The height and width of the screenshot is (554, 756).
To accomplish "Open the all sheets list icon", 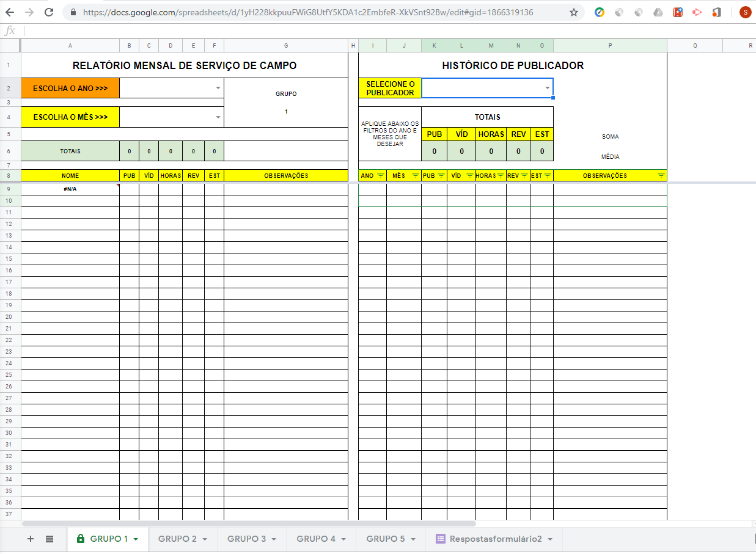I will click(50, 539).
